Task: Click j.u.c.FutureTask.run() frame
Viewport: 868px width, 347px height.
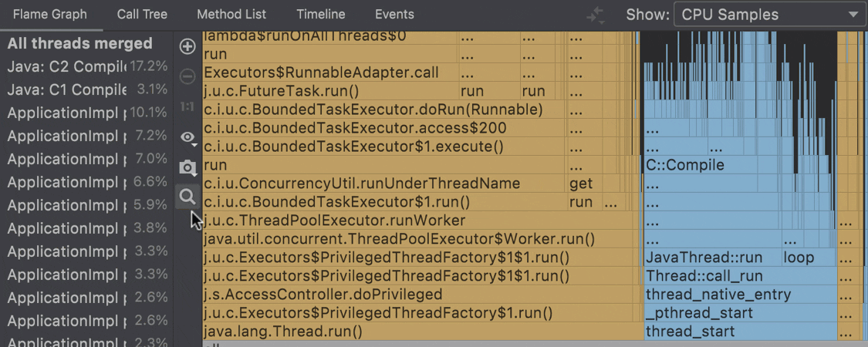Action: 330,91
